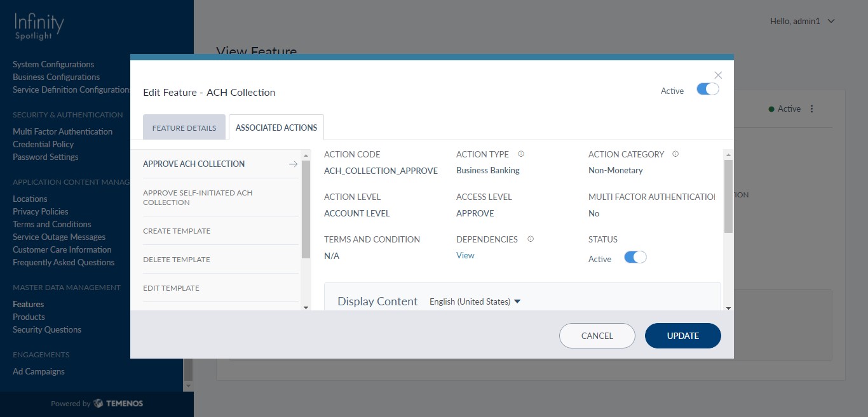Open the English (United States) language dropdown

click(x=475, y=301)
